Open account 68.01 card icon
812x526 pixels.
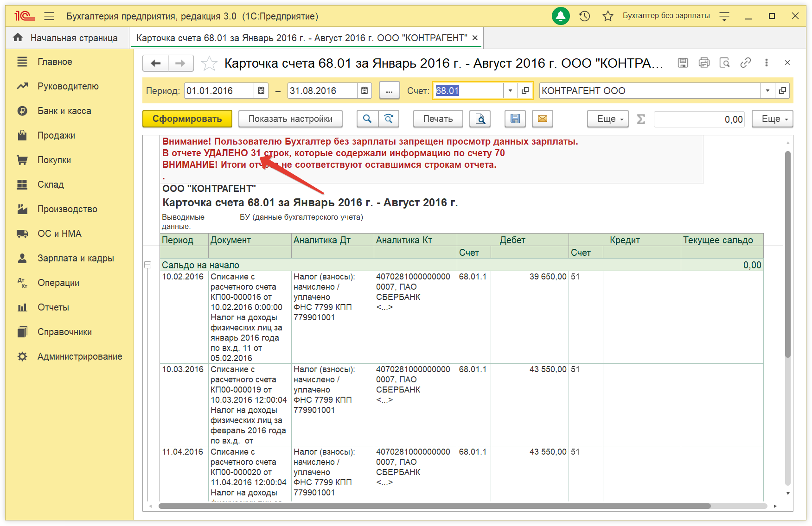[x=525, y=91]
